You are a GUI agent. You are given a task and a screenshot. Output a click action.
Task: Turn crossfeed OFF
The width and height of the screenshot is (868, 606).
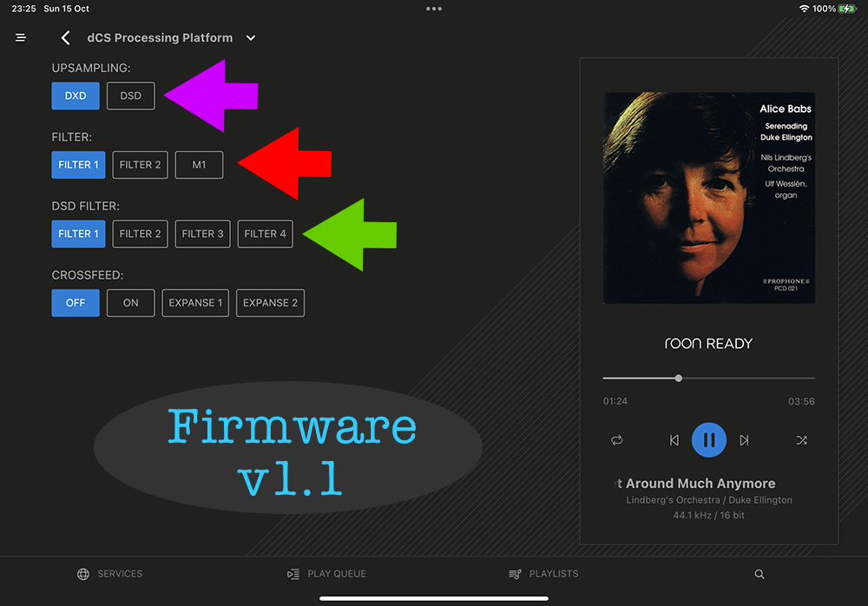coord(76,303)
